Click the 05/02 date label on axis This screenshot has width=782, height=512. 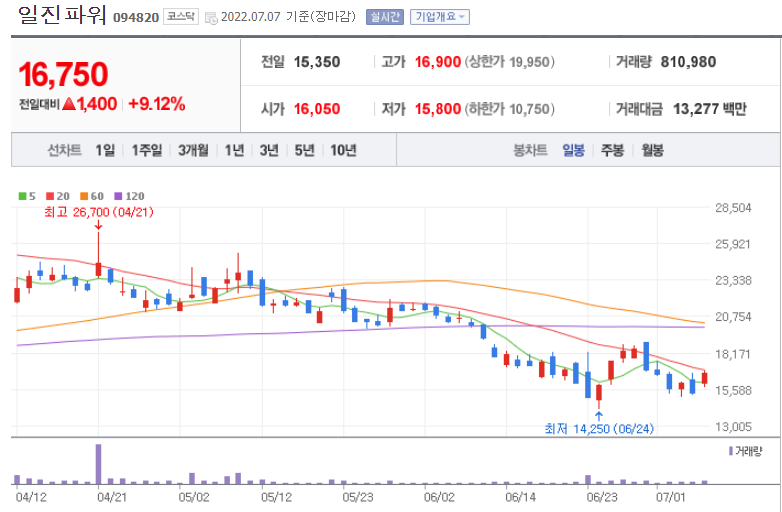(194, 497)
